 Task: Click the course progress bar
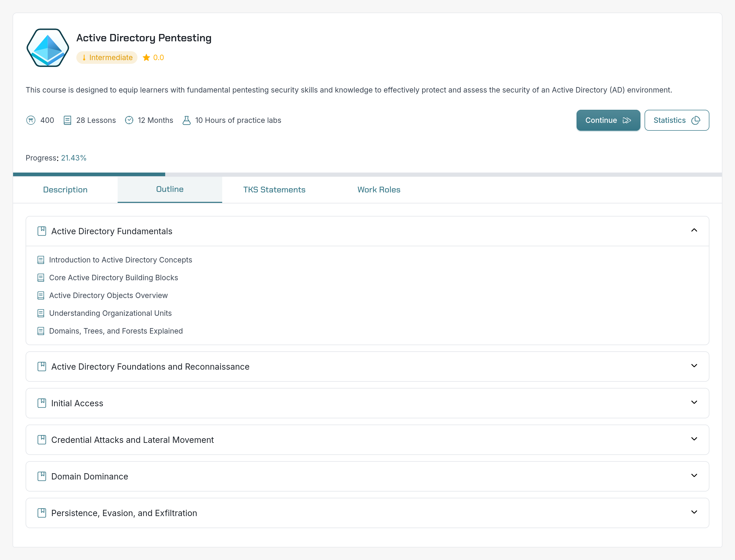(x=367, y=174)
